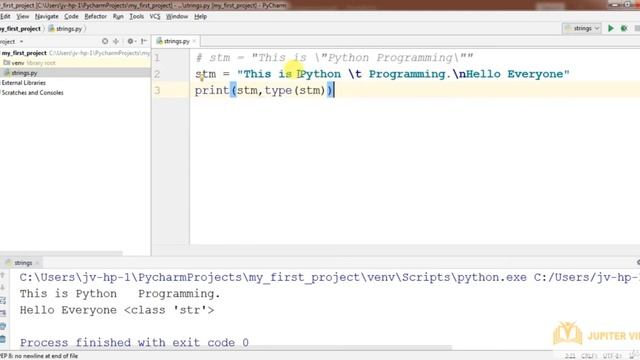The width and height of the screenshot is (640, 360).
Task: Run the strings configuration with green play button
Action: click(x=611, y=28)
